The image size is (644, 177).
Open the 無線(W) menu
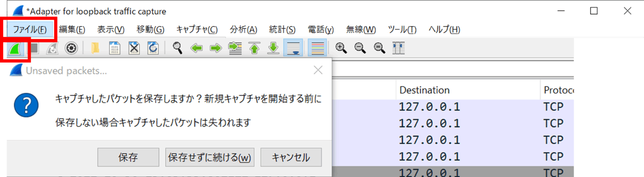click(x=361, y=30)
